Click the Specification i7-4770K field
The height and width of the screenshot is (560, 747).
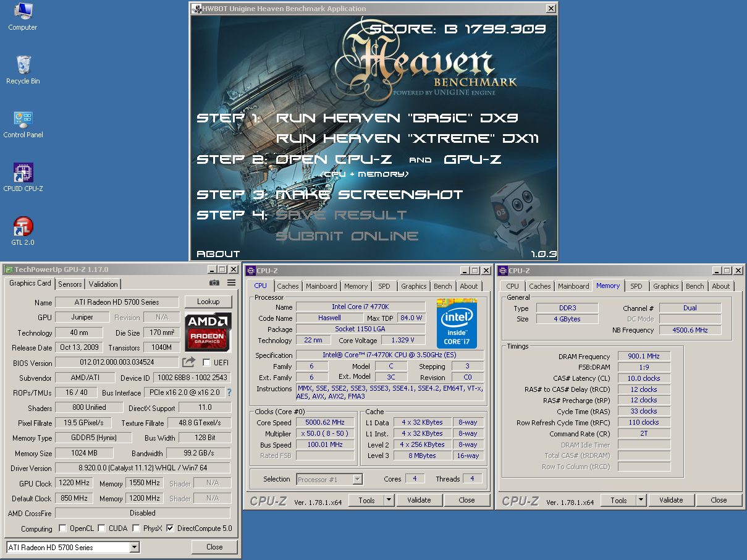tap(389, 355)
